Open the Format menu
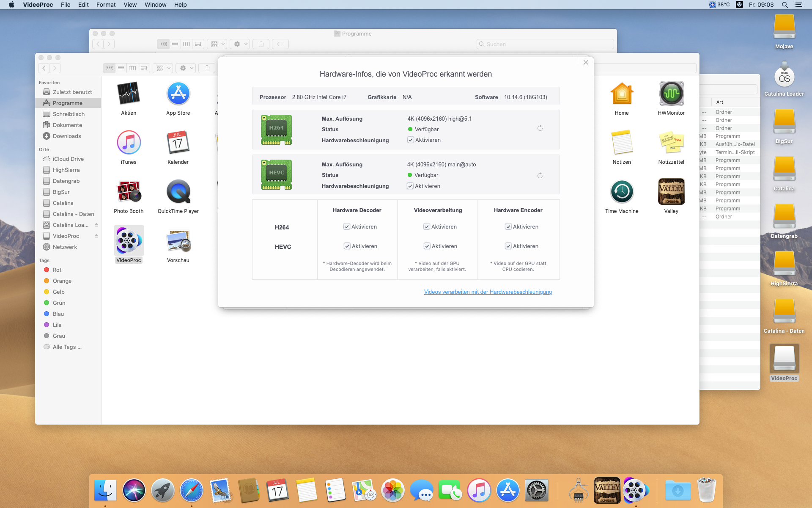Image resolution: width=812 pixels, height=508 pixels. click(106, 5)
